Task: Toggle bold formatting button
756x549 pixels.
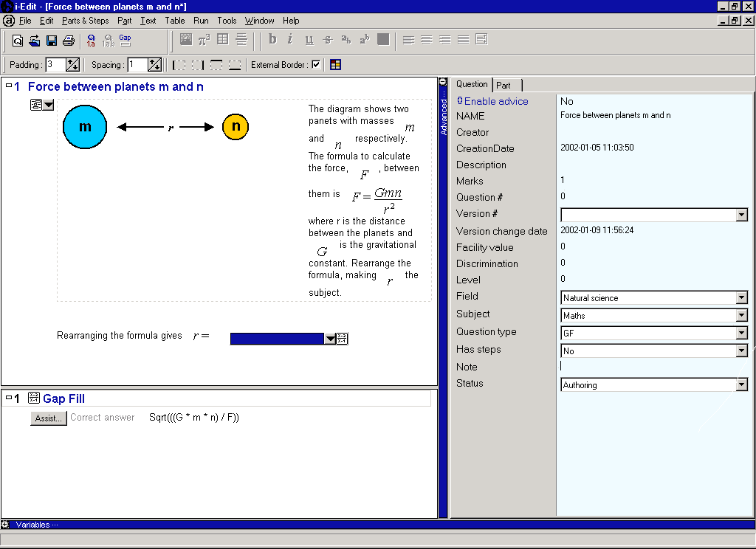Action: pos(272,40)
